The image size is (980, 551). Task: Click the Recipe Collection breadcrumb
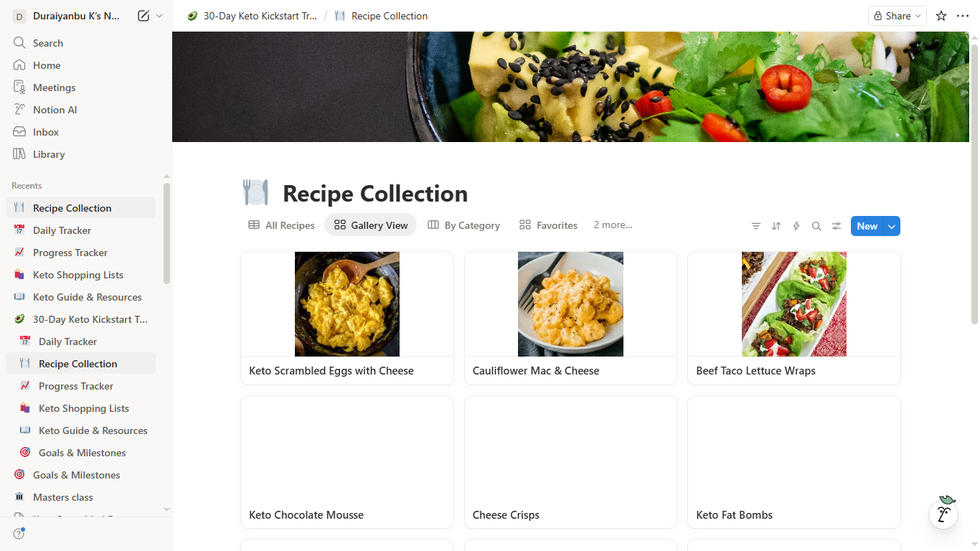[381, 16]
